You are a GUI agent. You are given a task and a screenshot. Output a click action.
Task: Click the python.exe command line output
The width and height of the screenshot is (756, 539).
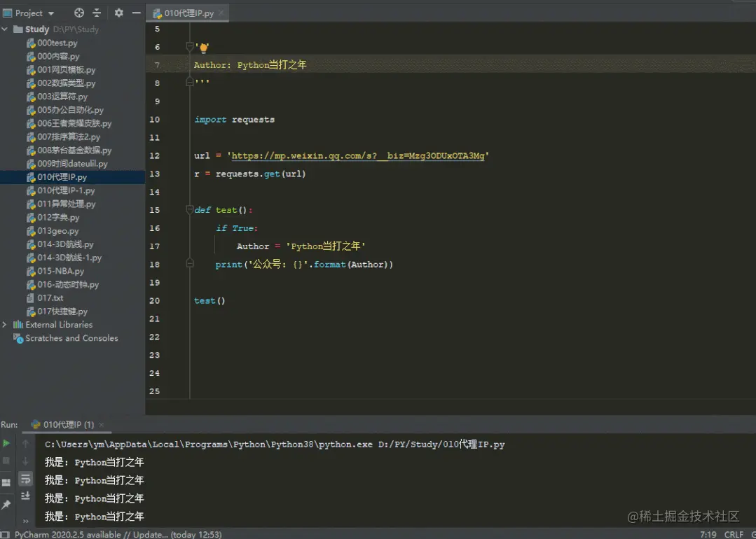275,444
